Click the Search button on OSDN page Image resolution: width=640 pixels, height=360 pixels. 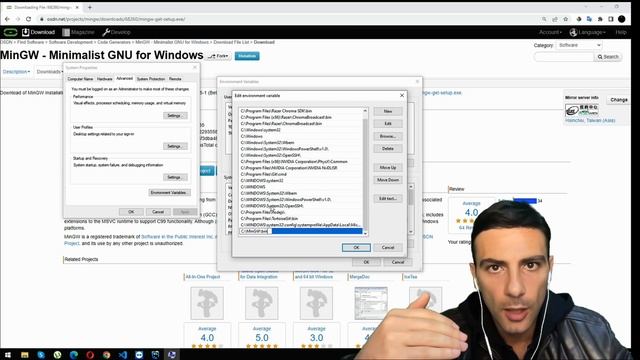point(608,57)
